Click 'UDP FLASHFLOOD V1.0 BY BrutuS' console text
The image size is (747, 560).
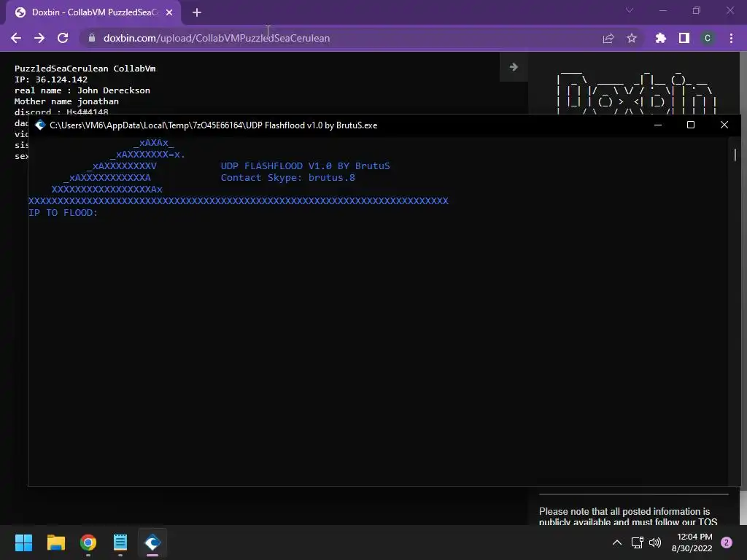(306, 166)
